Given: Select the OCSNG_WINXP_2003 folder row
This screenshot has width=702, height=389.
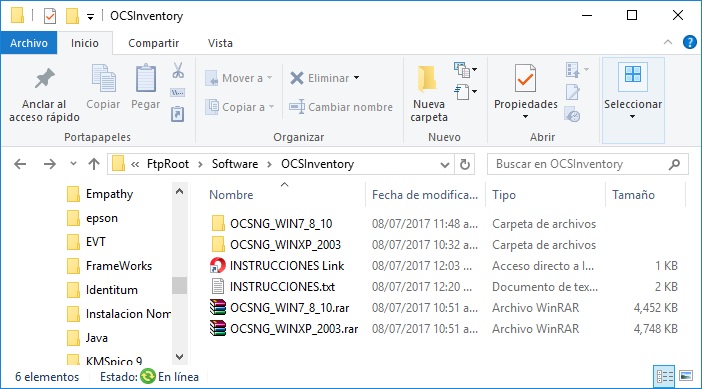Looking at the screenshot, I should pos(443,245).
